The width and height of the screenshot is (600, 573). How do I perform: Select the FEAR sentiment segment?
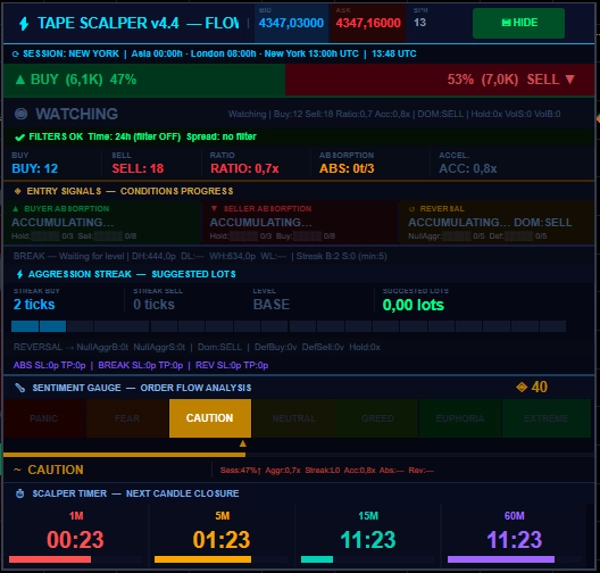pyautogui.click(x=127, y=418)
